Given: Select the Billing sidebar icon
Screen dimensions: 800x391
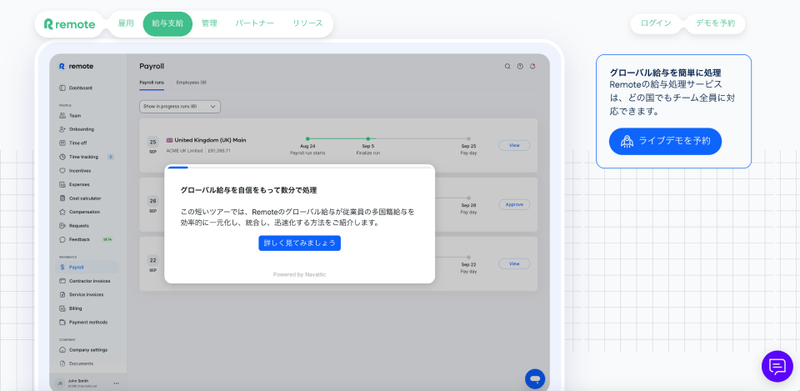Looking at the screenshot, I should click(x=62, y=308).
